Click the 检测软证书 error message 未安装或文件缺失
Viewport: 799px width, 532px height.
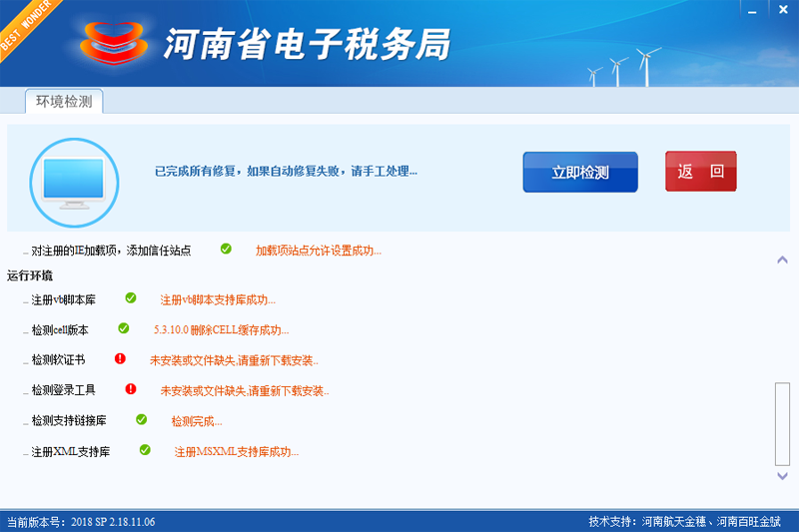(234, 360)
